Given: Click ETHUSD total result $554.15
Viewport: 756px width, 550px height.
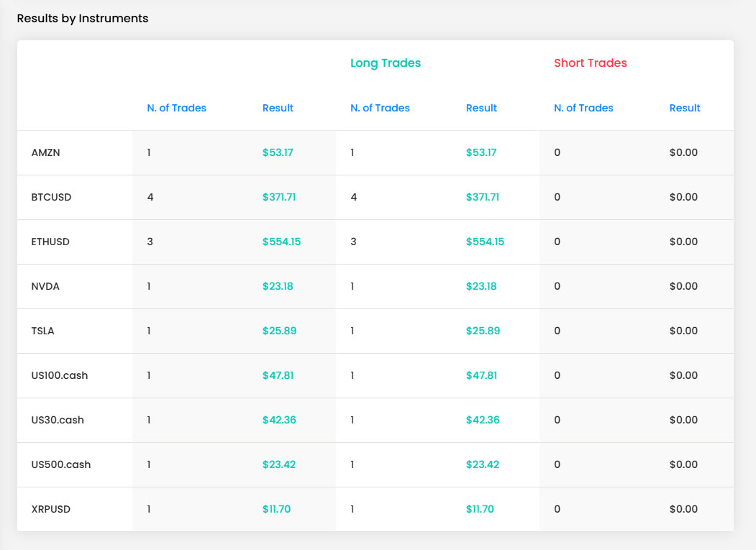Looking at the screenshot, I should click(281, 242).
